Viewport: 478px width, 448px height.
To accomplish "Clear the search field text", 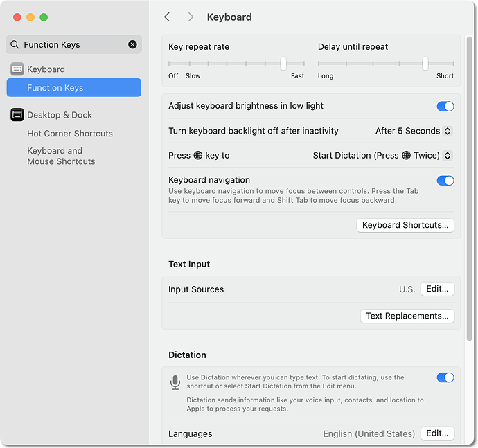I will click(132, 45).
